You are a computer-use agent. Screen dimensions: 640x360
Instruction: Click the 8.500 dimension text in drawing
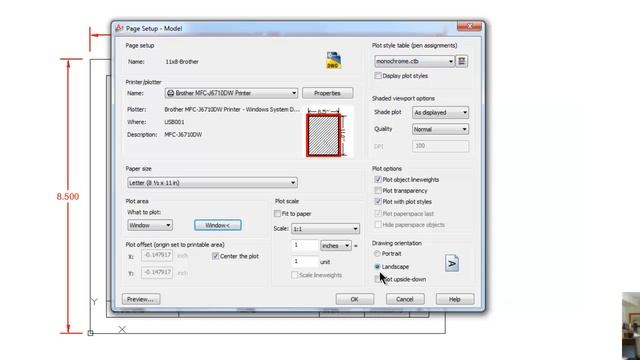click(68, 196)
